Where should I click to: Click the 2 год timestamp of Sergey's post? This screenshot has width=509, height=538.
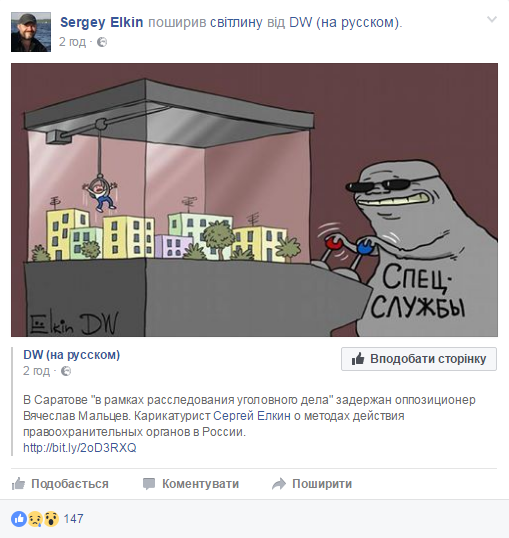click(x=72, y=42)
